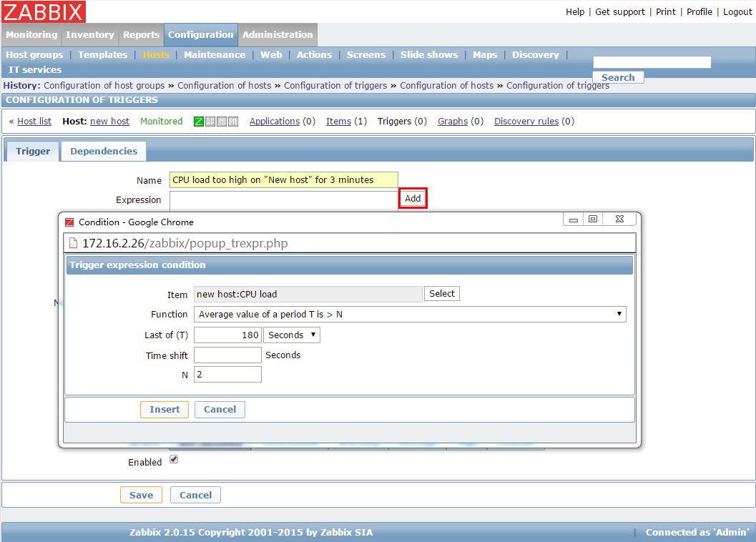Open the Templates submenu item
This screenshot has height=542, width=756.
[102, 55]
